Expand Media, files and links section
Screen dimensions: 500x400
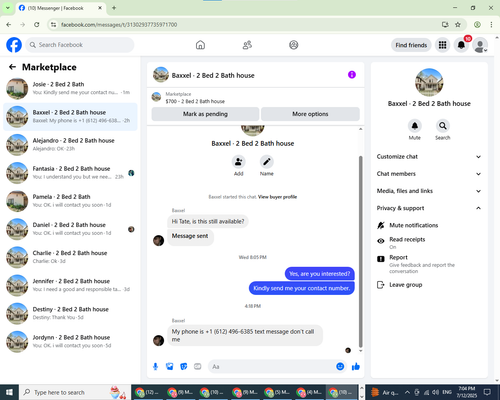coord(429,191)
